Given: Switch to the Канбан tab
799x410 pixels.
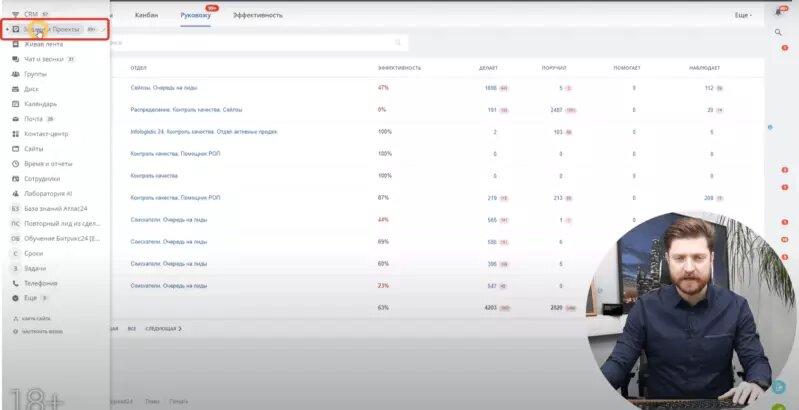Looking at the screenshot, I should pos(146,15).
